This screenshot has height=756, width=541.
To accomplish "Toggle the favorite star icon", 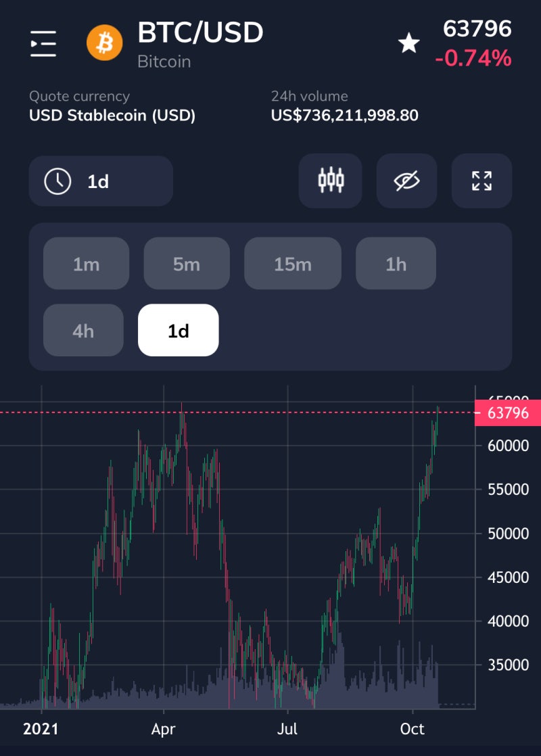I will pyautogui.click(x=408, y=45).
